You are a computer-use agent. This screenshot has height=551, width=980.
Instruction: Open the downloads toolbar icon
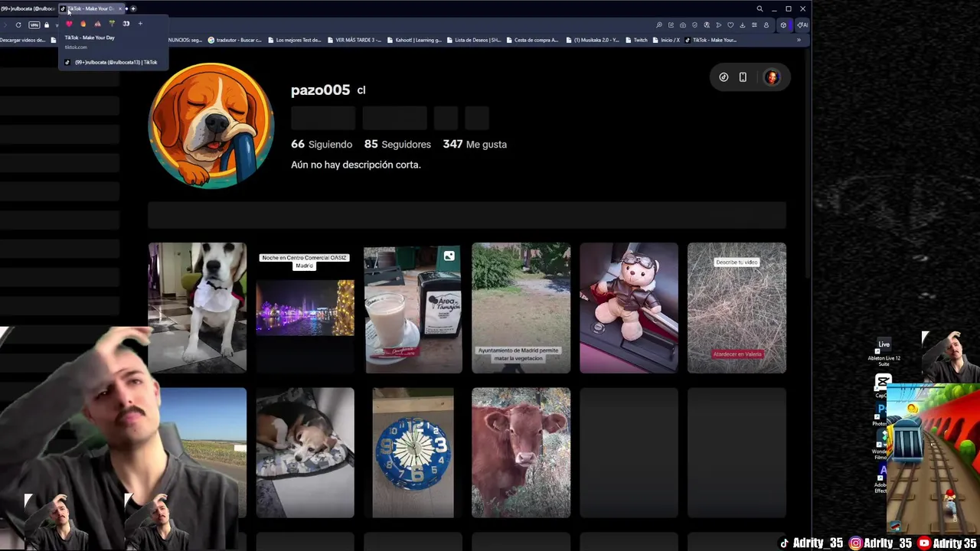742,24
